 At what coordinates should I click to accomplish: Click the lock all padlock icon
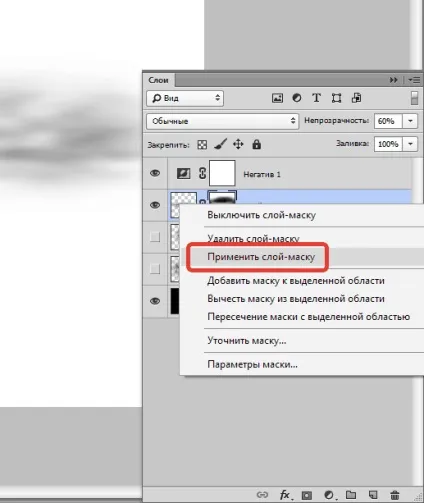pyautogui.click(x=257, y=145)
